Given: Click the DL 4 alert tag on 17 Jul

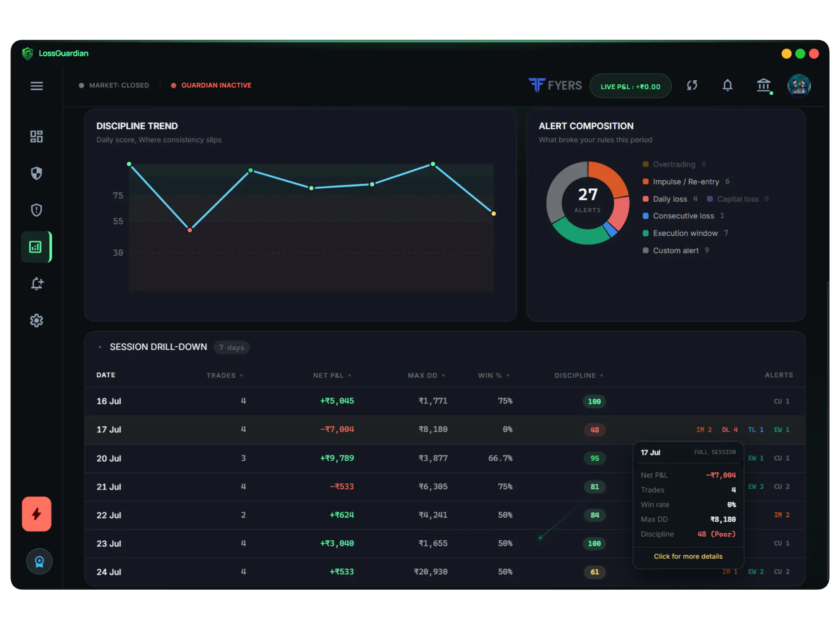Looking at the screenshot, I should [730, 430].
